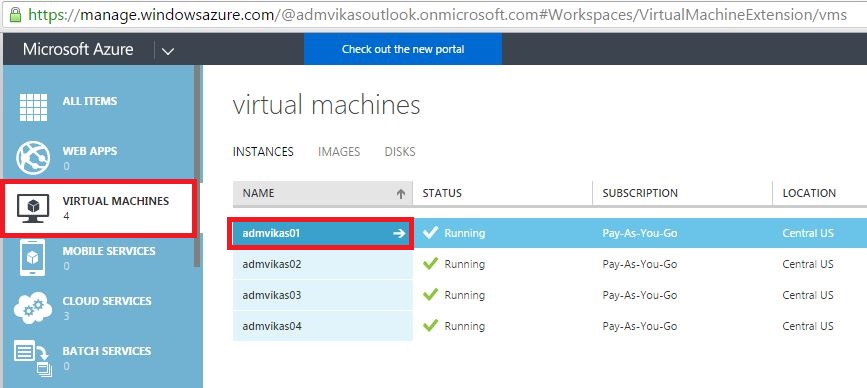Select the Virtual Machines monitor icon
867x388 pixels.
33,208
